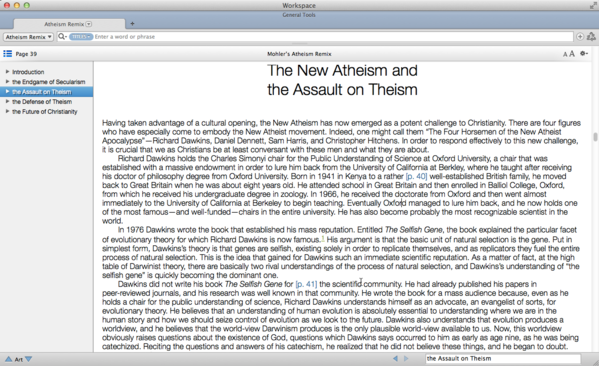Screen dimensions: 599x366
Task: Expand the Future of Christianity chapter
Action: click(x=7, y=112)
